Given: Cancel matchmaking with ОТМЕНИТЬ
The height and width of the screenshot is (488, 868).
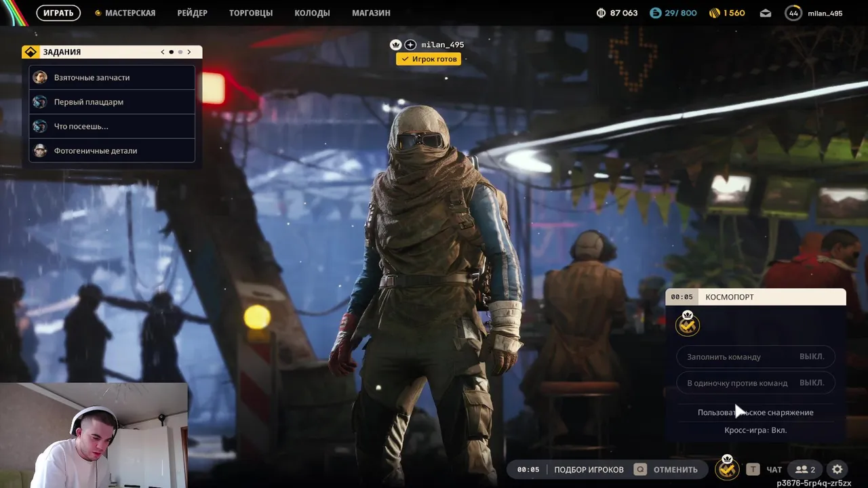Looking at the screenshot, I should (x=675, y=470).
